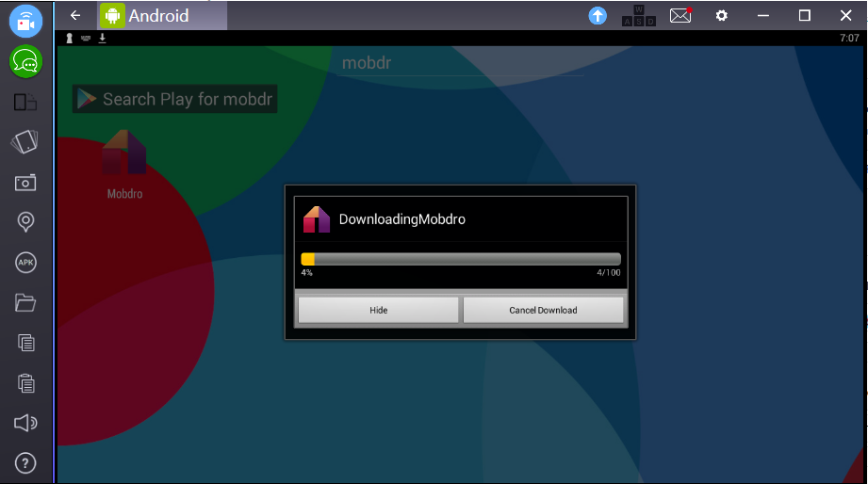Image resolution: width=868 pixels, height=484 pixels.
Task: Click the 4/100 progress count
Action: (x=609, y=272)
